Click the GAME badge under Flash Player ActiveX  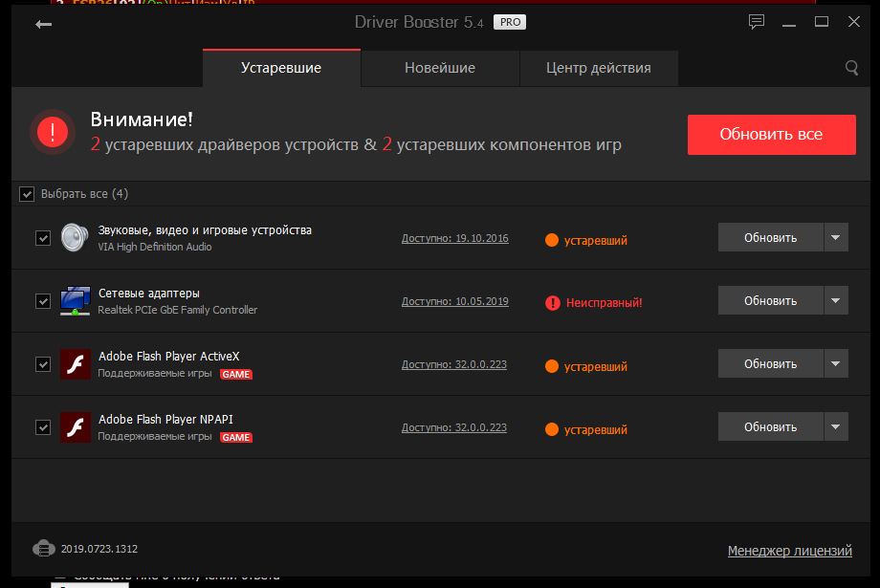pos(235,374)
